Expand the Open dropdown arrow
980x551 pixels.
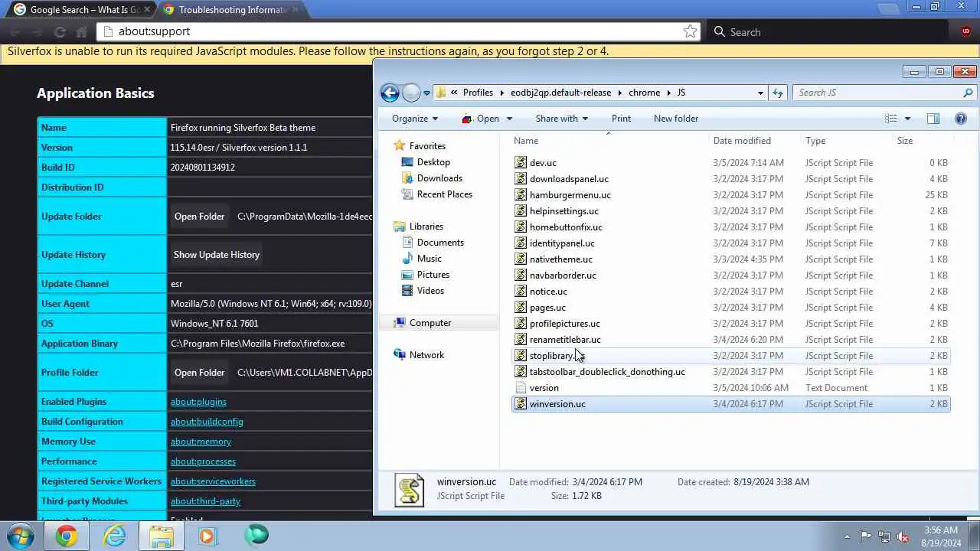[x=509, y=119]
